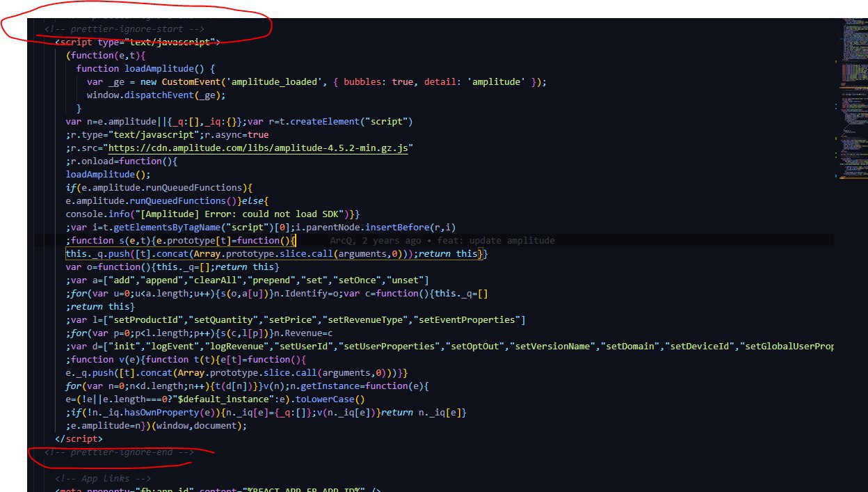
Task: Click the "setOptOut" string in array d
Action: [477, 347]
